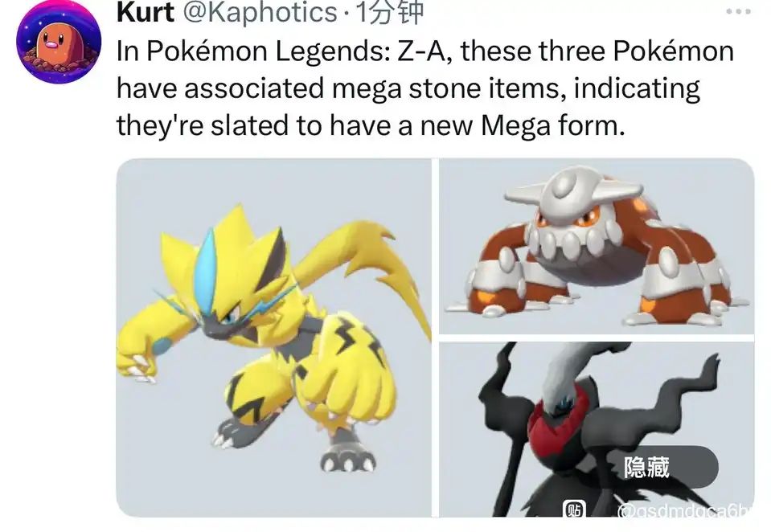Click the @gsdmdoca6b watermark username
This screenshot has width=771, height=532.
686,511
